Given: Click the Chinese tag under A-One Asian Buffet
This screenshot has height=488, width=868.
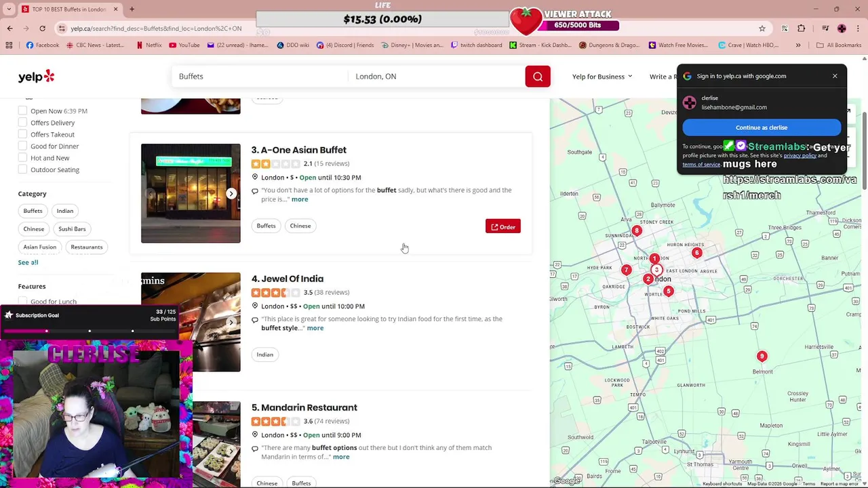Looking at the screenshot, I should 300,226.
